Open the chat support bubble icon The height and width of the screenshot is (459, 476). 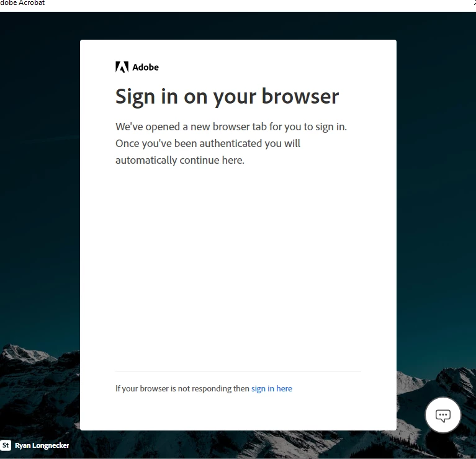coord(443,415)
